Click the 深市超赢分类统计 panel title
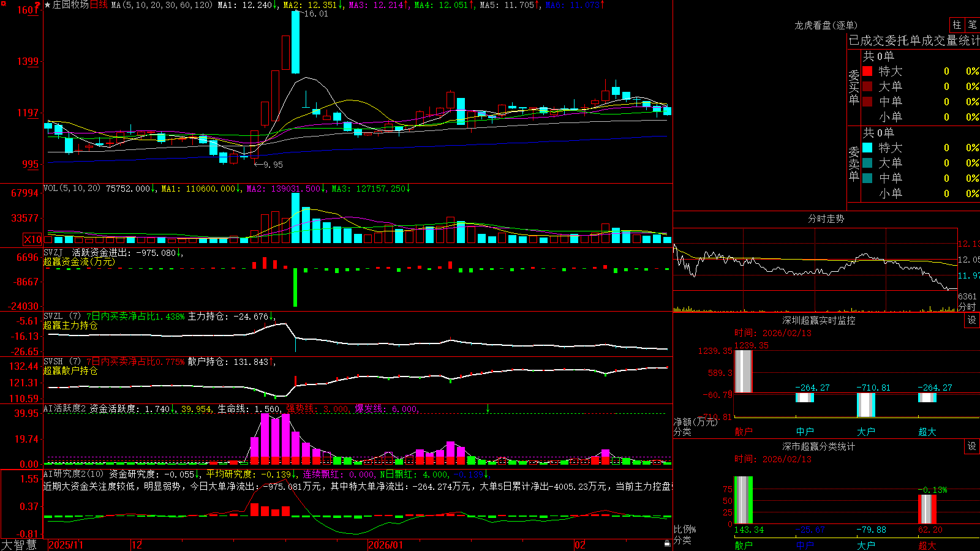Viewport: 980px width, 551px height. [819, 446]
